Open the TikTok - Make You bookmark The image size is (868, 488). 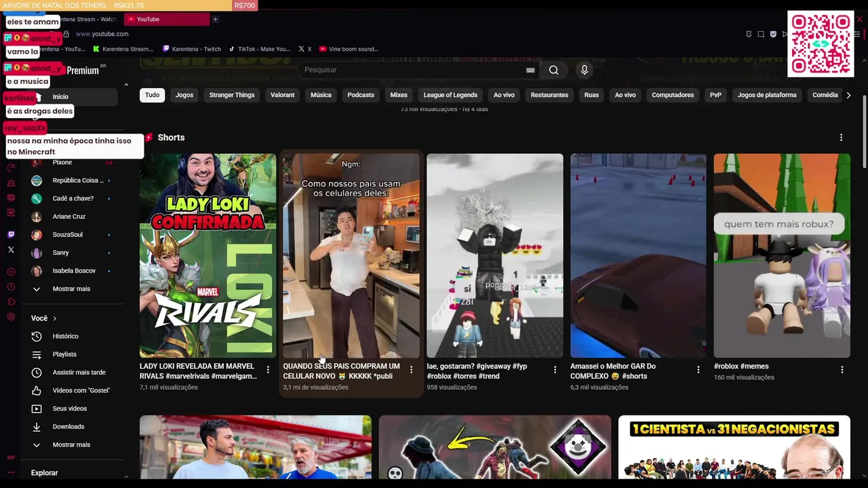[259, 49]
